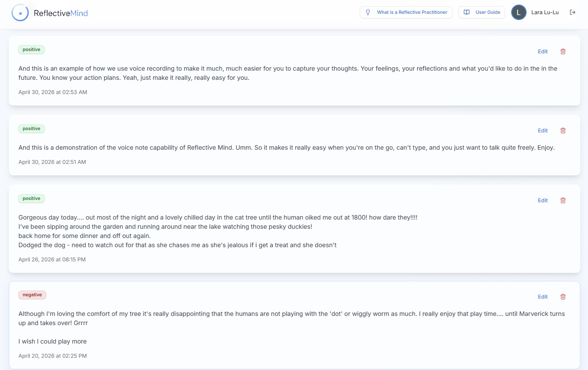Screen dimensions: 588x370
Task: Delete the negative April 20 entry
Action: 563,297
